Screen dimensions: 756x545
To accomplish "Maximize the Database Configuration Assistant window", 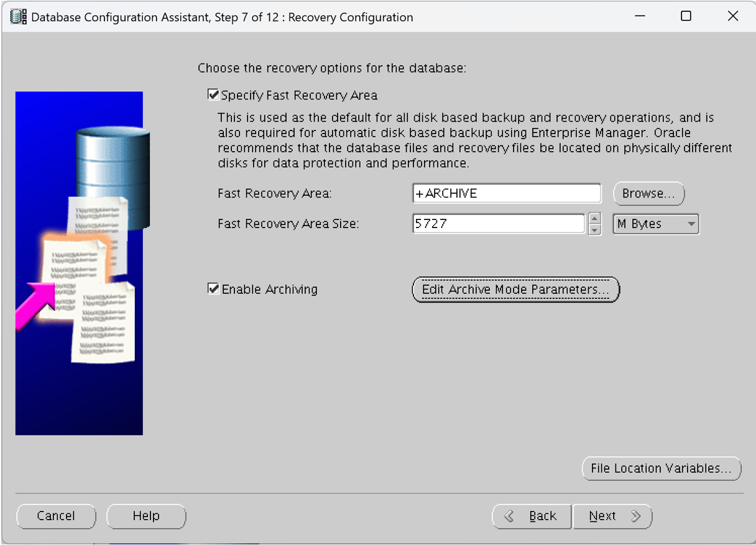I will pos(686,17).
